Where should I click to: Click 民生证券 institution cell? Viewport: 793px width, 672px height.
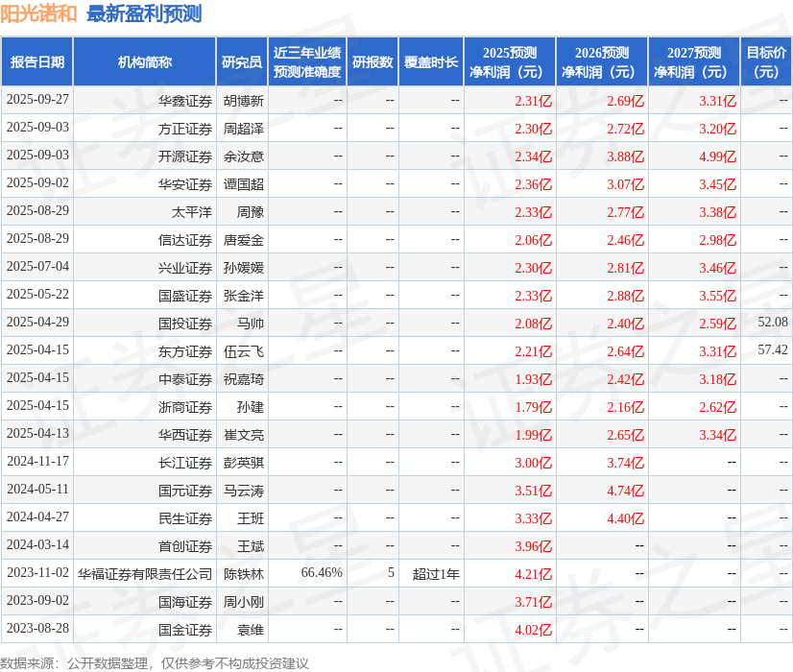pos(185,518)
